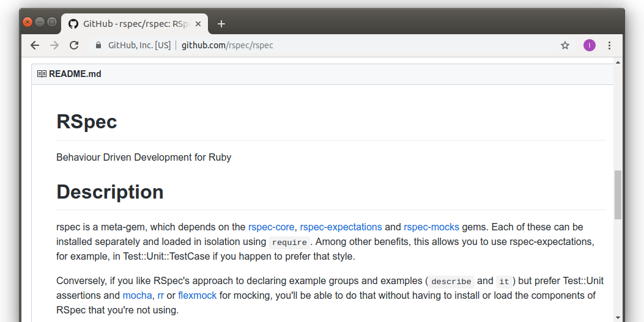The width and height of the screenshot is (644, 322).
Task: Click 'Behaviour Driven Development for Ruby' text
Action: coord(144,157)
